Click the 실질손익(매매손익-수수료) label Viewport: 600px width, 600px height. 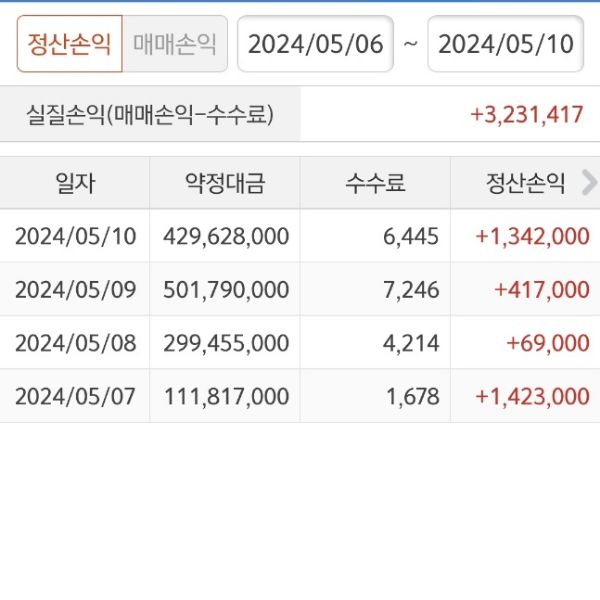point(150,114)
